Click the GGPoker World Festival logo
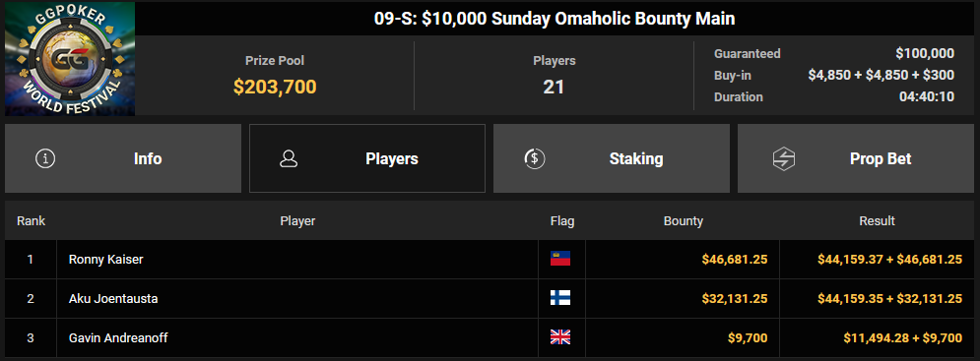The width and height of the screenshot is (980, 361). 70,59
